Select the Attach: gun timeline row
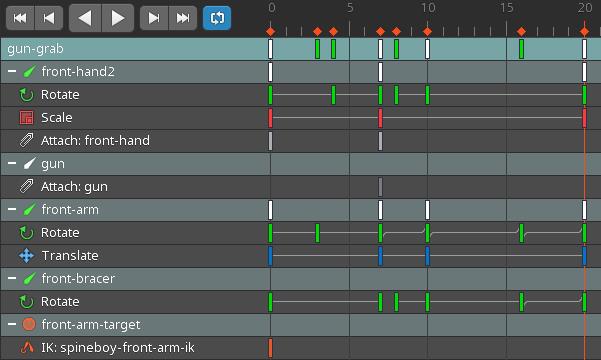Screen dimensions: 601x360 [x=300, y=187]
